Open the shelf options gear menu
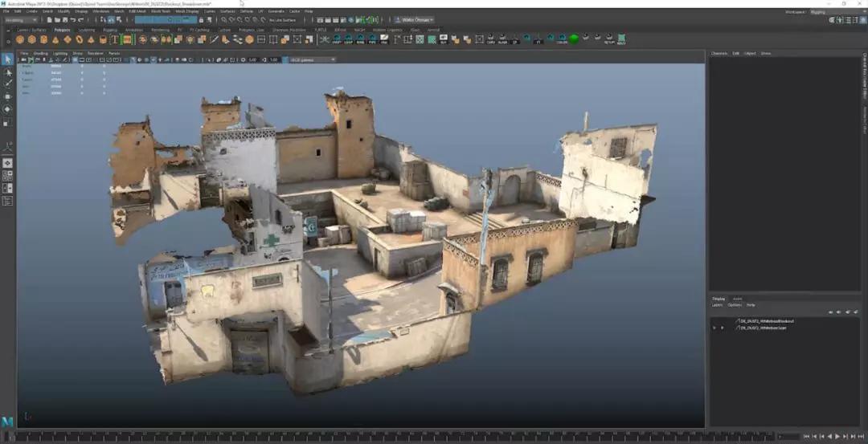Viewport: 868px width, 444px height. 8,40
